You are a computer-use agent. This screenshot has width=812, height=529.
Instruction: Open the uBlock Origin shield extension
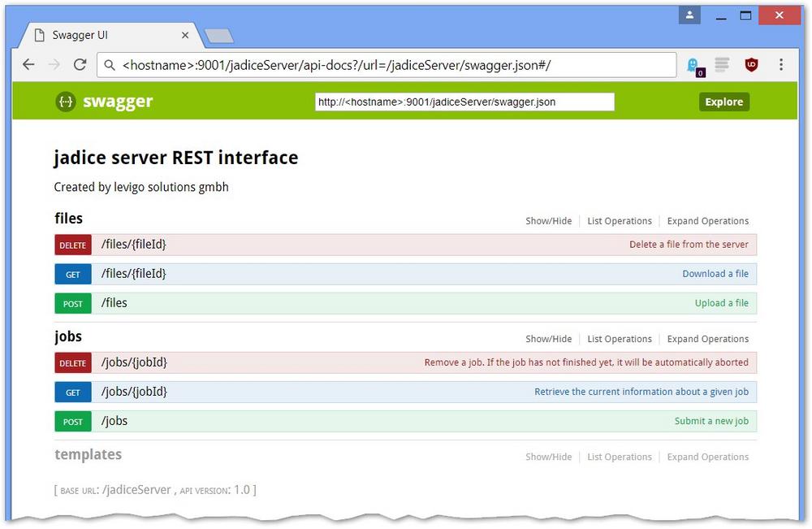751,65
